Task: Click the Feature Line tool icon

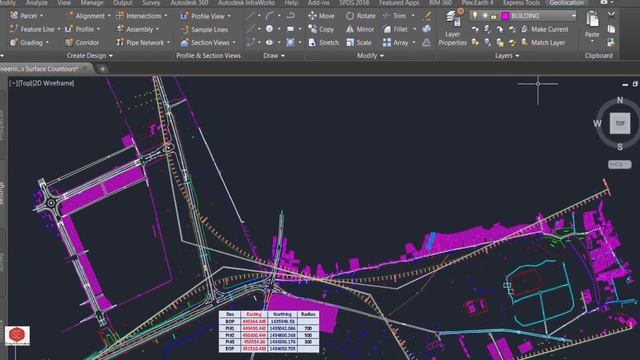Action: point(13,29)
